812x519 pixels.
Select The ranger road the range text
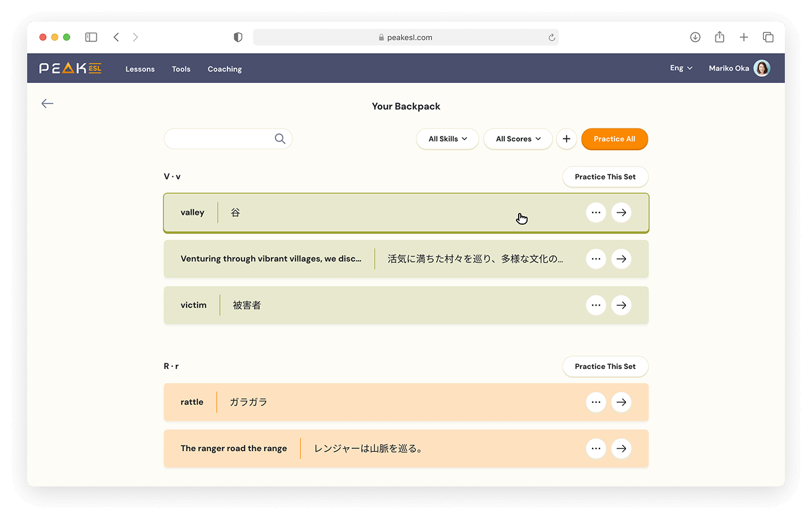click(234, 448)
